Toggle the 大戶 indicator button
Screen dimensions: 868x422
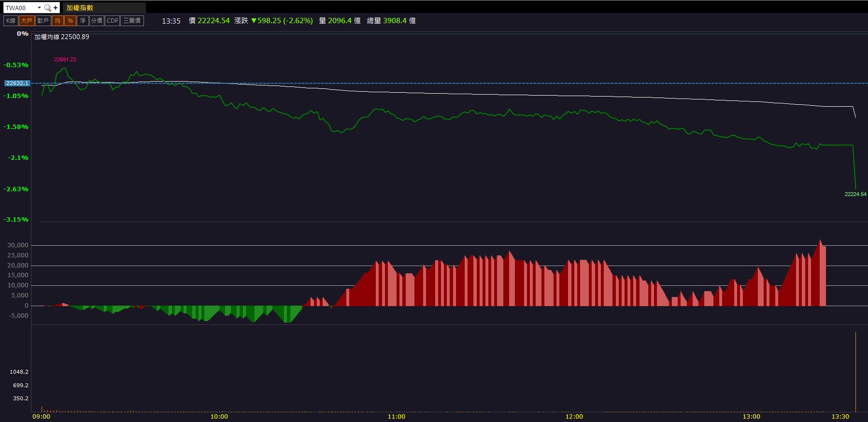[x=27, y=21]
